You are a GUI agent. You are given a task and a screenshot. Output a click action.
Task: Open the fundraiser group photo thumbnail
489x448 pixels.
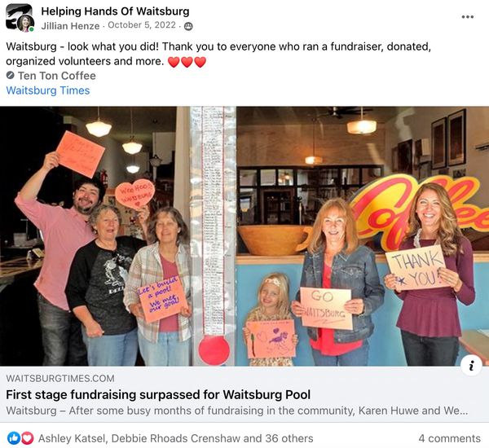coord(244,236)
